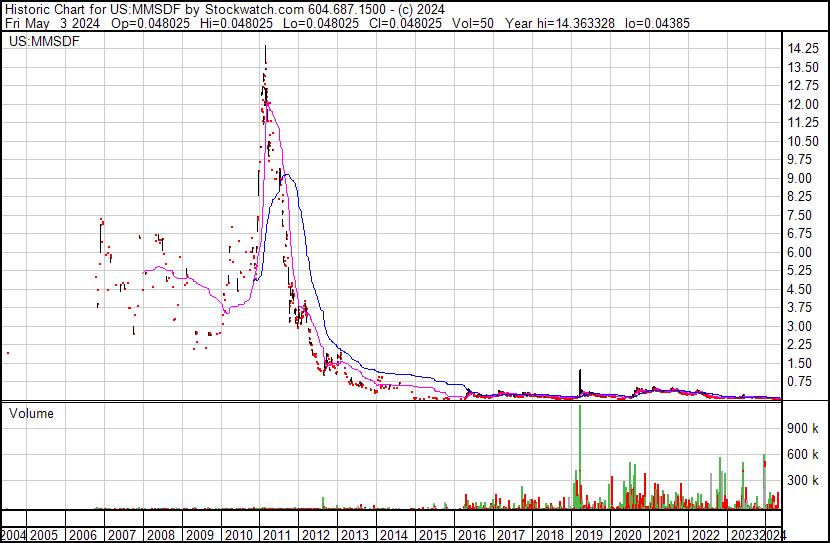
Task: Select the 2019 year label on time axis
Action: coord(588,535)
